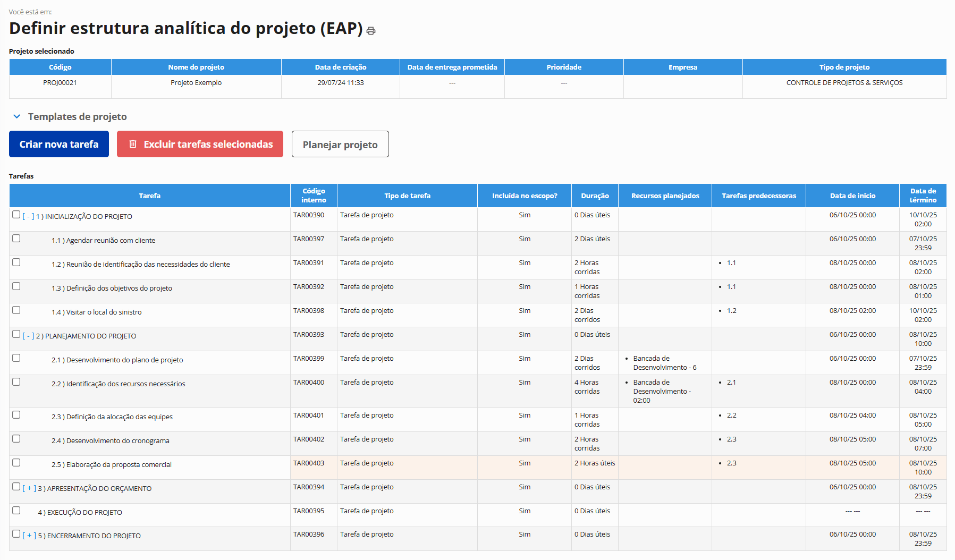The width and height of the screenshot is (955, 560).
Task: Check the Visitar o local do sinistro box
Action: [16, 310]
